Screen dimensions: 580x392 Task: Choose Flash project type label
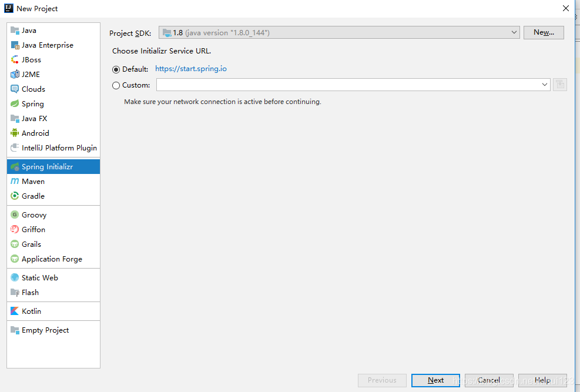[x=30, y=293]
